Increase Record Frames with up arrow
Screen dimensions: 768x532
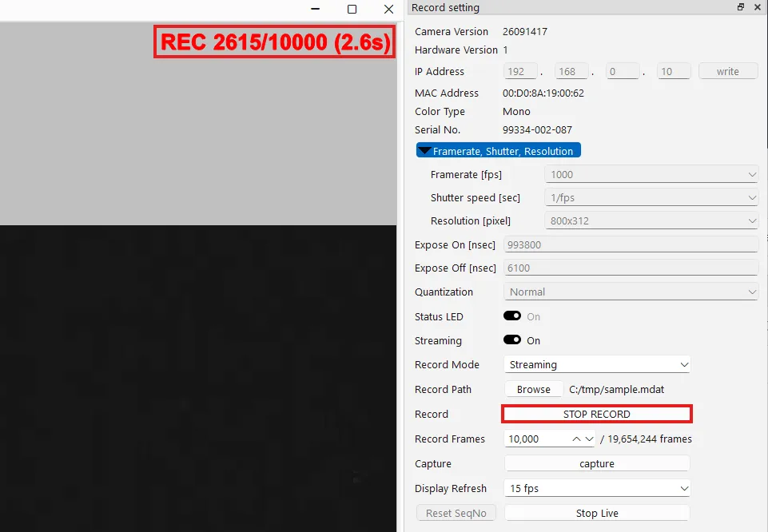coord(576,439)
